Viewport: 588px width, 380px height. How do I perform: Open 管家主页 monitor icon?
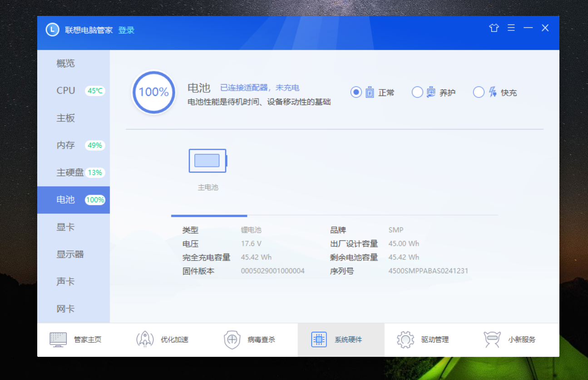click(x=58, y=340)
